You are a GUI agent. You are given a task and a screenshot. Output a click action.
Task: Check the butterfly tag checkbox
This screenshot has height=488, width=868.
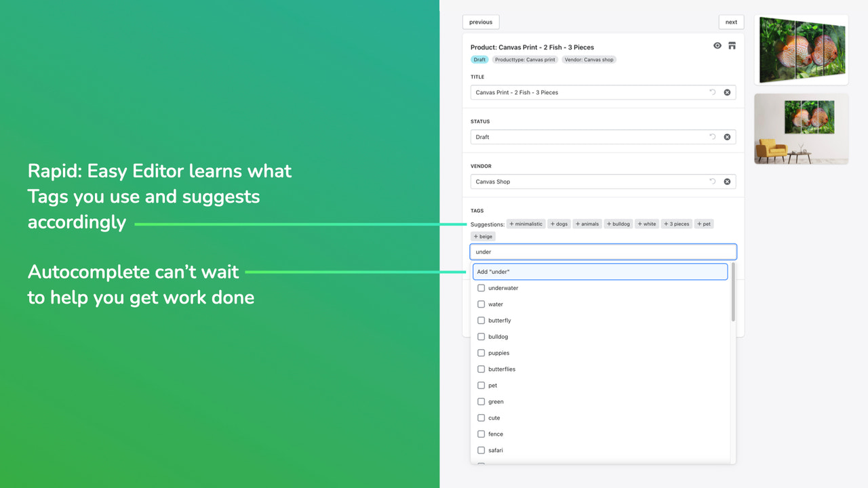click(481, 320)
